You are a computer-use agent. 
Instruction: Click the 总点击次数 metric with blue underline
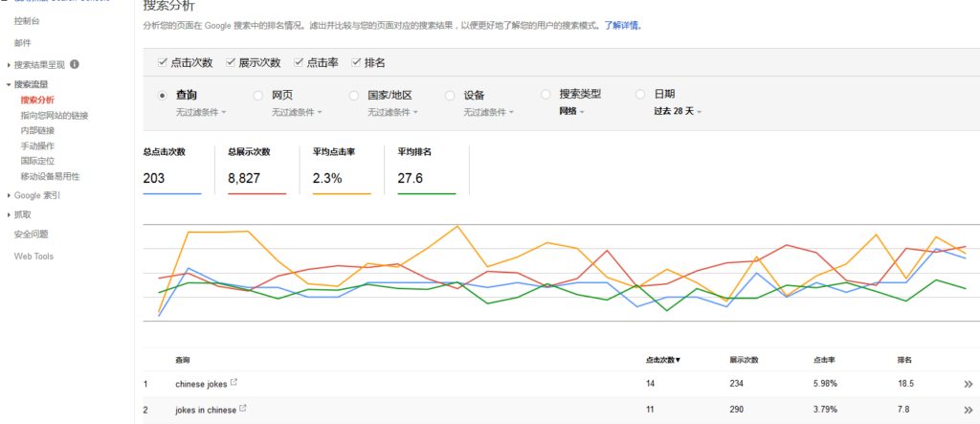(172, 170)
